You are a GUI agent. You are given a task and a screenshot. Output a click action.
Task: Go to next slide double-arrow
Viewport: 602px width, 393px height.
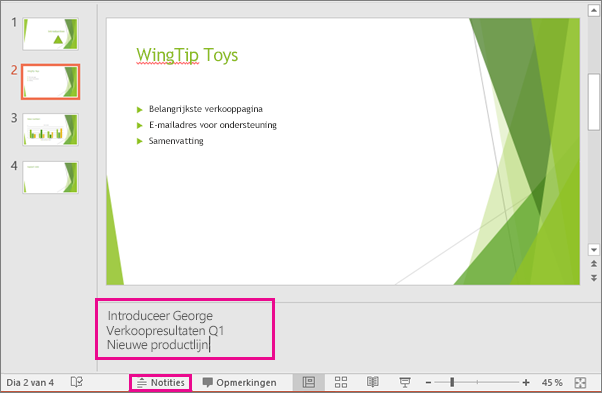[x=594, y=278]
